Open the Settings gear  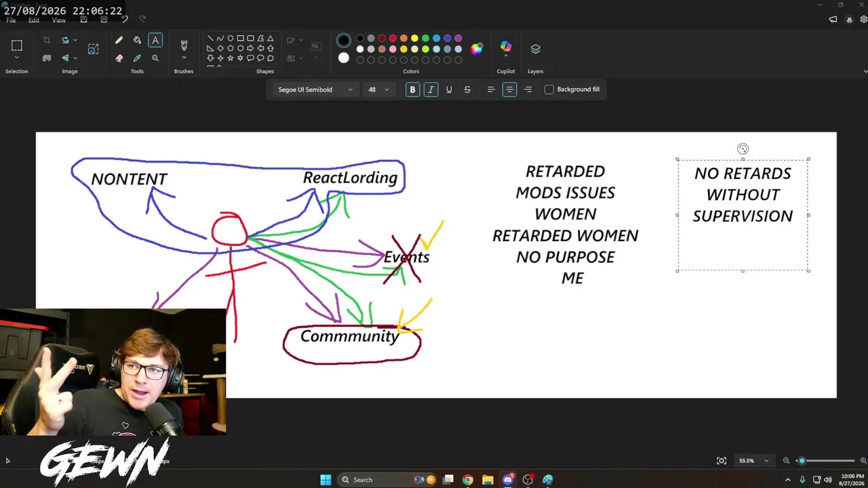point(864,20)
